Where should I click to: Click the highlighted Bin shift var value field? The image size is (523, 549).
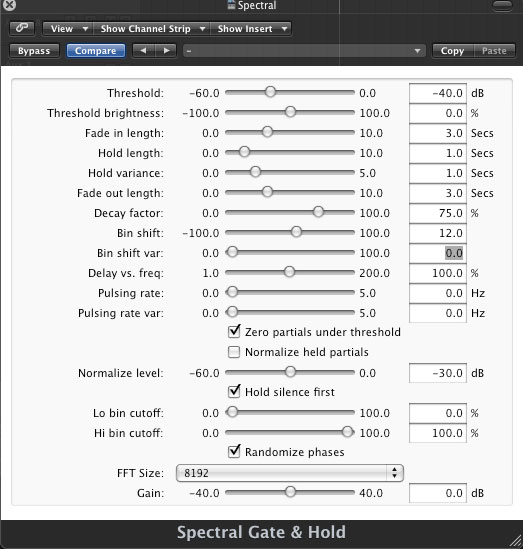tap(438, 253)
